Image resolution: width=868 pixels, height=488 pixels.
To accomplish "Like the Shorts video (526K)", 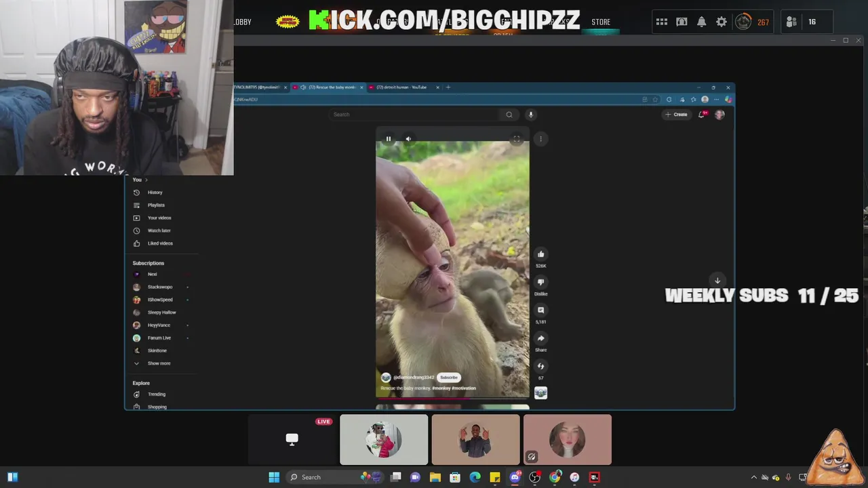I will pyautogui.click(x=540, y=254).
